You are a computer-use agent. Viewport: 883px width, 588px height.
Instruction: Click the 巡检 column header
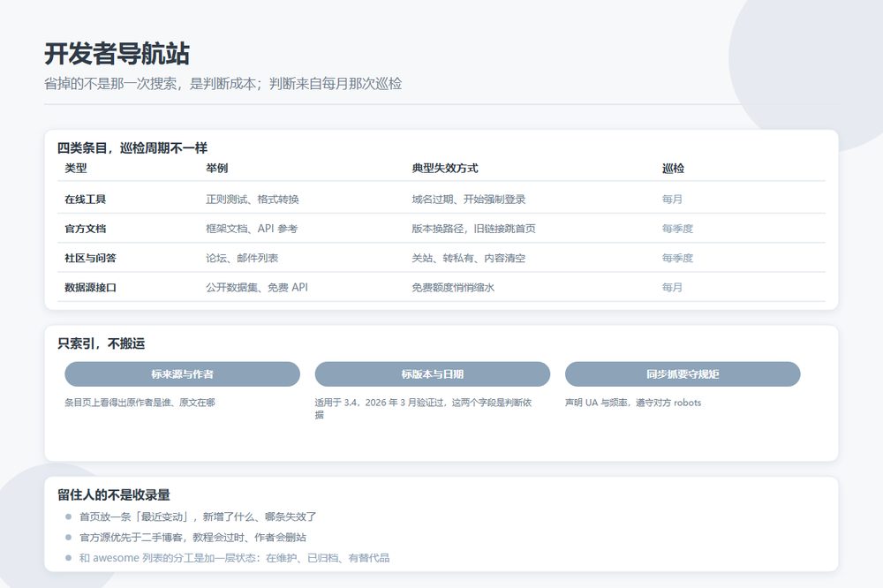click(x=673, y=168)
